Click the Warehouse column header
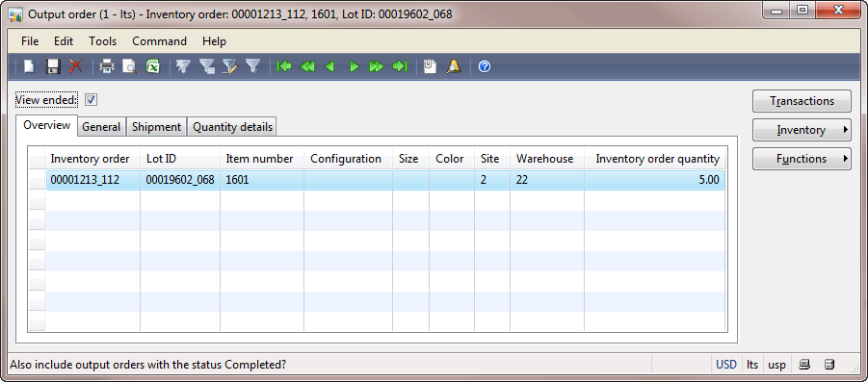This screenshot has height=382, width=868. point(547,159)
